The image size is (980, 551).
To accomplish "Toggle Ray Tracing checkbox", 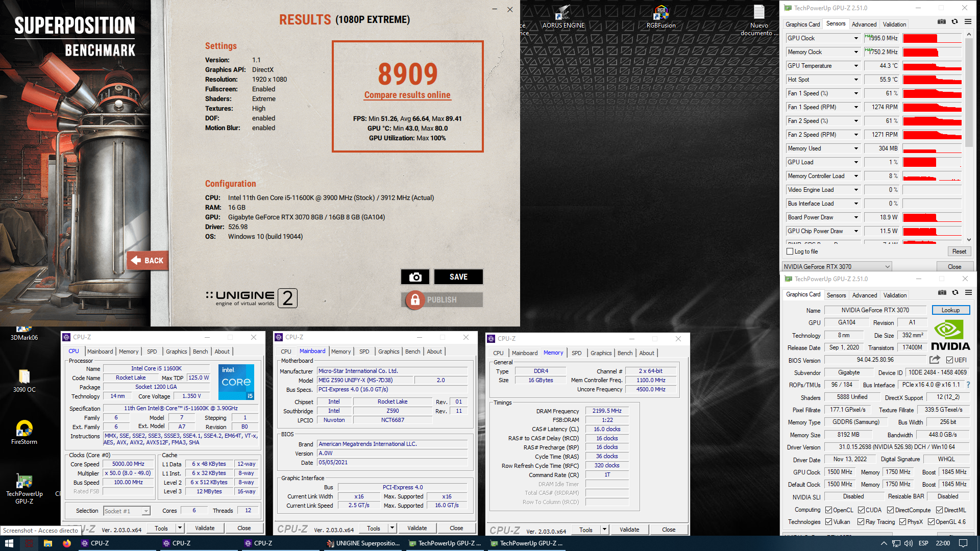I will [x=861, y=522].
